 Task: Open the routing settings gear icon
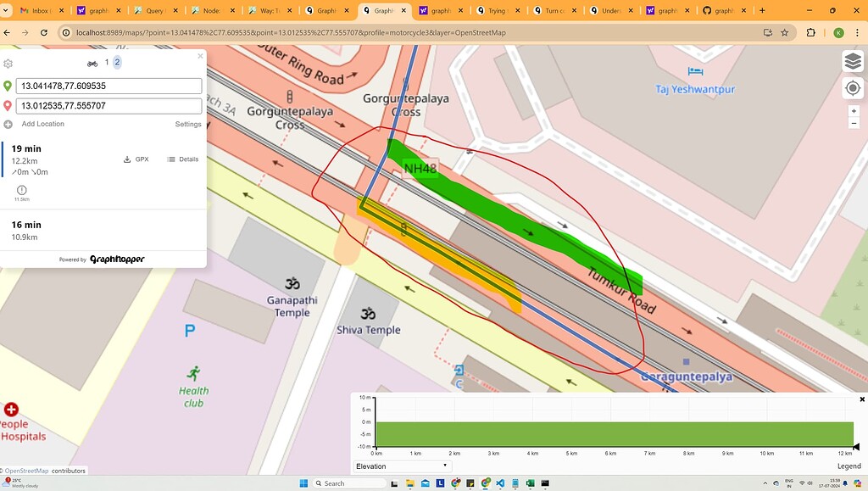coord(8,63)
